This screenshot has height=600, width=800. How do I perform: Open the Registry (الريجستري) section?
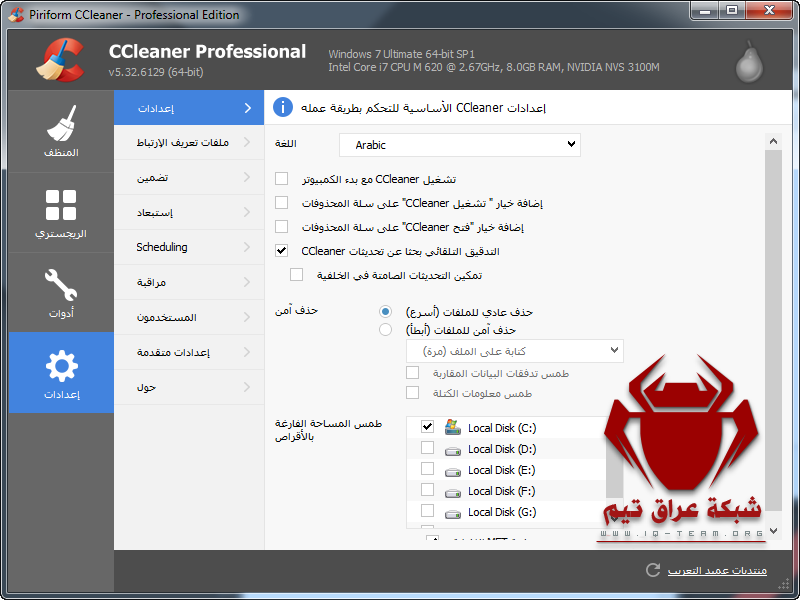coord(61,213)
